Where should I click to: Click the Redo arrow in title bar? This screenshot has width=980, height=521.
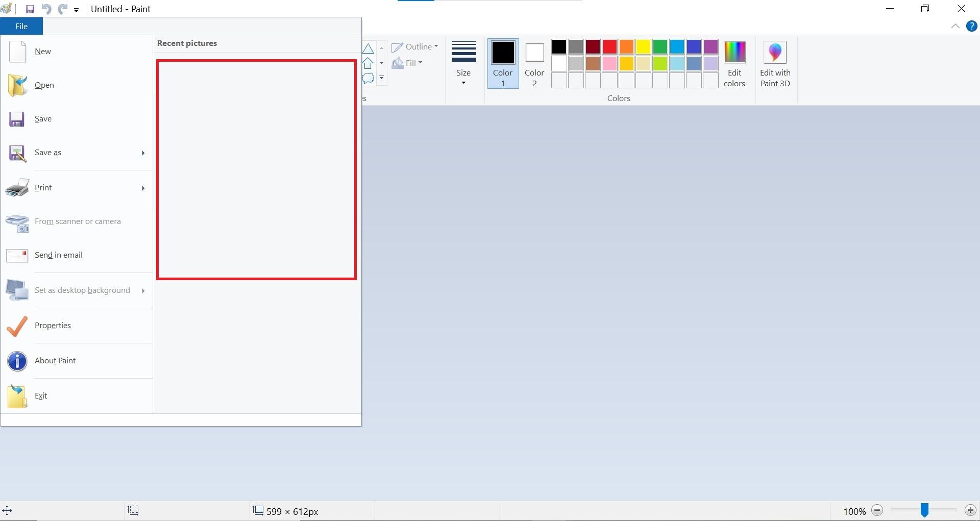click(x=63, y=9)
